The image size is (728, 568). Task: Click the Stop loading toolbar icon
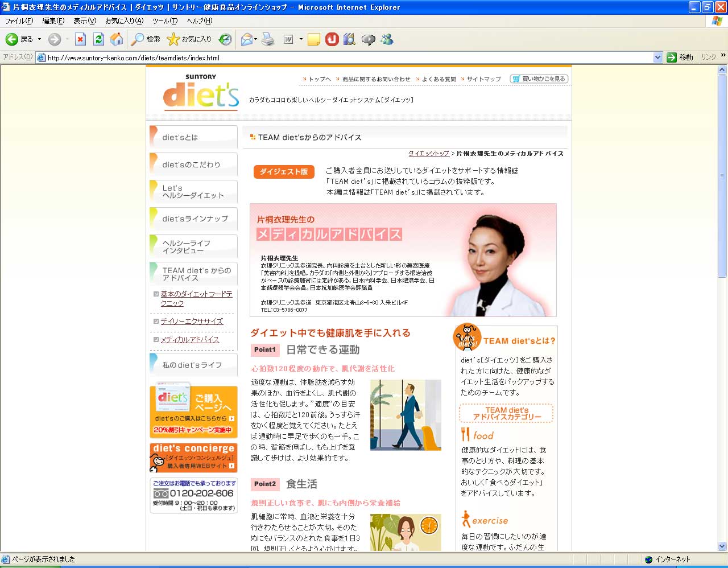click(x=80, y=39)
